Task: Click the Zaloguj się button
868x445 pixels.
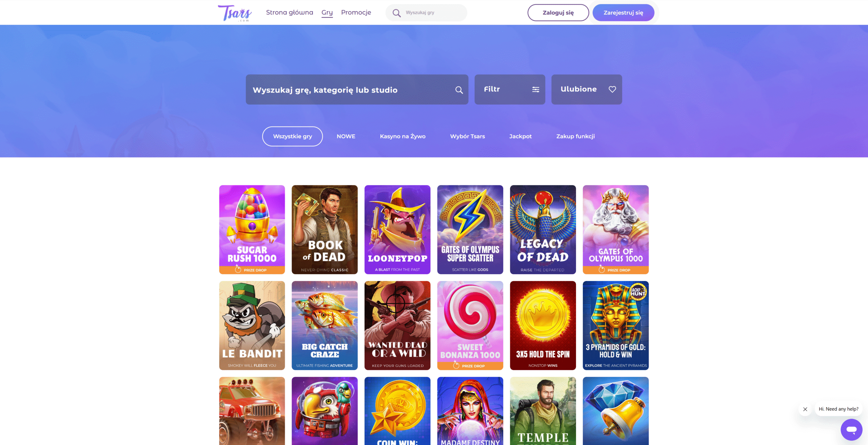Action: click(558, 13)
